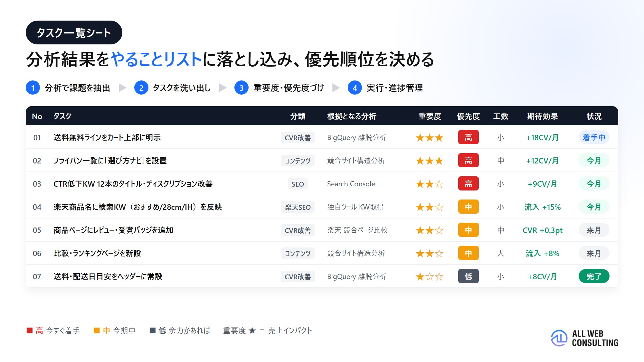Click the step 2 numbered circle
The width and height of the screenshot is (644, 362).
(141, 88)
